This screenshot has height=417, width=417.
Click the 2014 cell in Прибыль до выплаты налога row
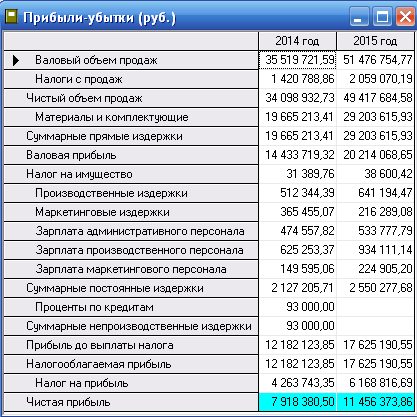pyautogui.click(x=297, y=345)
